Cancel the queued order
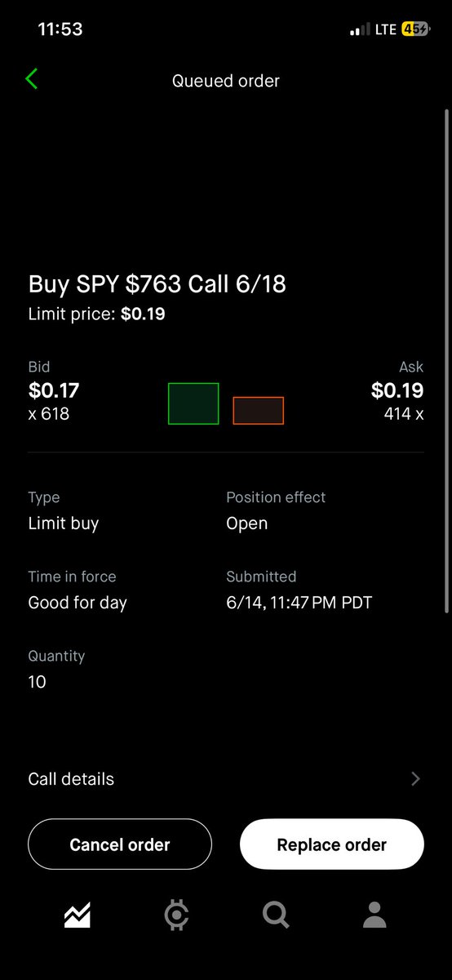The height and width of the screenshot is (980, 452). 120,844
